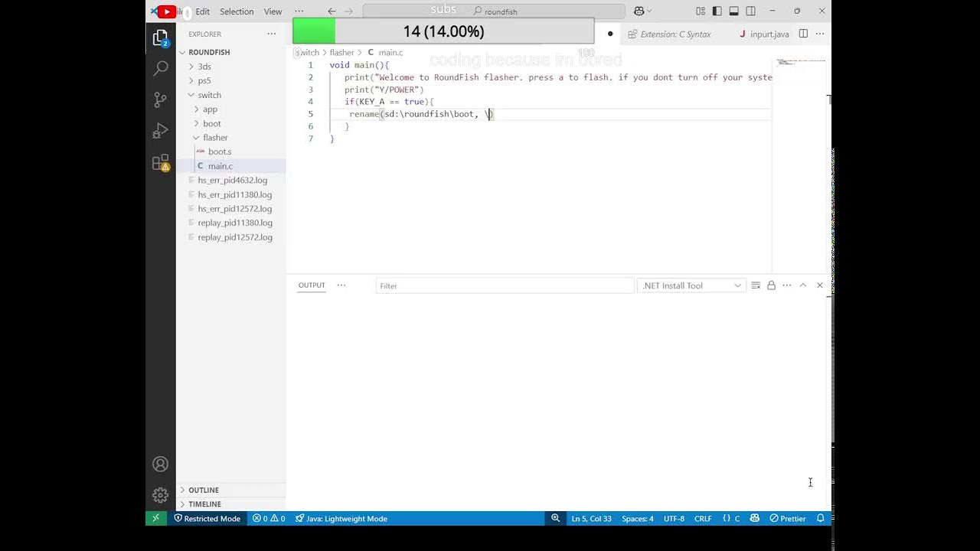Click the output Filter input field
980x551 pixels.
[505, 285]
